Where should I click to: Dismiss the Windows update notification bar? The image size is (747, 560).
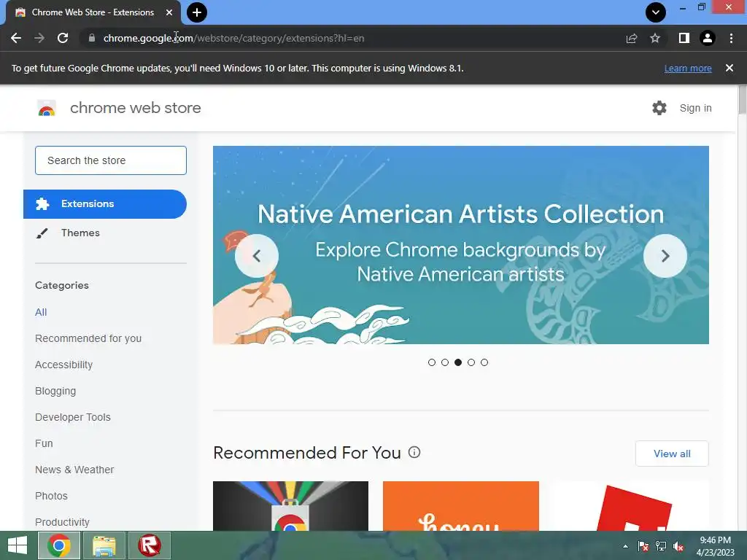[729, 68]
